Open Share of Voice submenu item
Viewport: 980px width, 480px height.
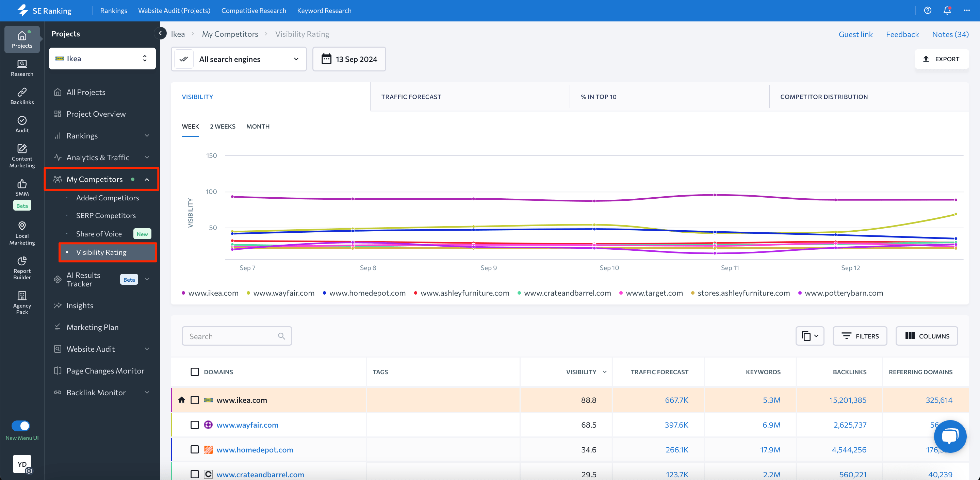[x=99, y=234]
